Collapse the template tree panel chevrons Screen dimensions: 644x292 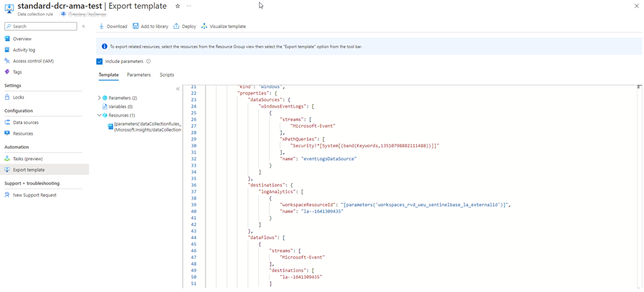coord(178,88)
